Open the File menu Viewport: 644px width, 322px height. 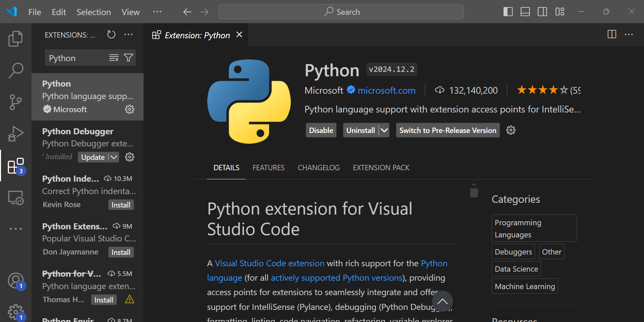34,12
